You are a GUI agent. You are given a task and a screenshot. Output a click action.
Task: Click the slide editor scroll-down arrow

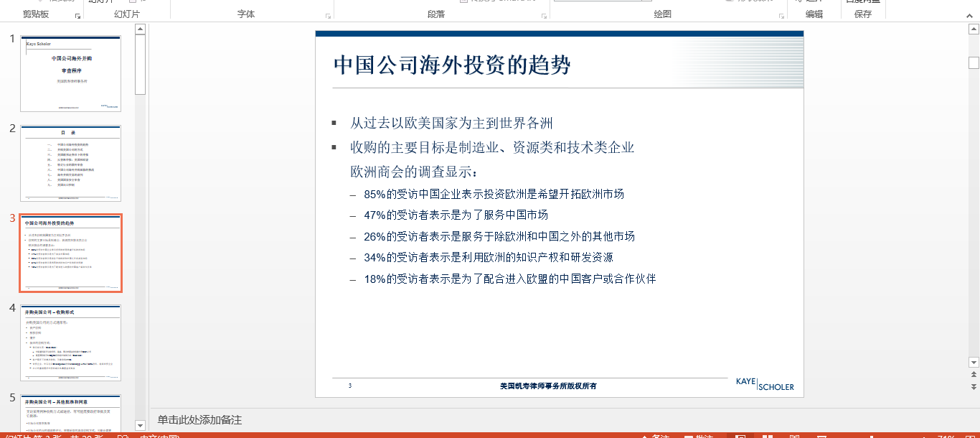coord(974,362)
